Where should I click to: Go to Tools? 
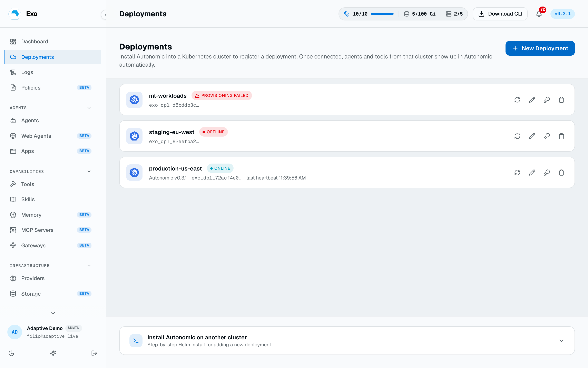(x=53, y=184)
